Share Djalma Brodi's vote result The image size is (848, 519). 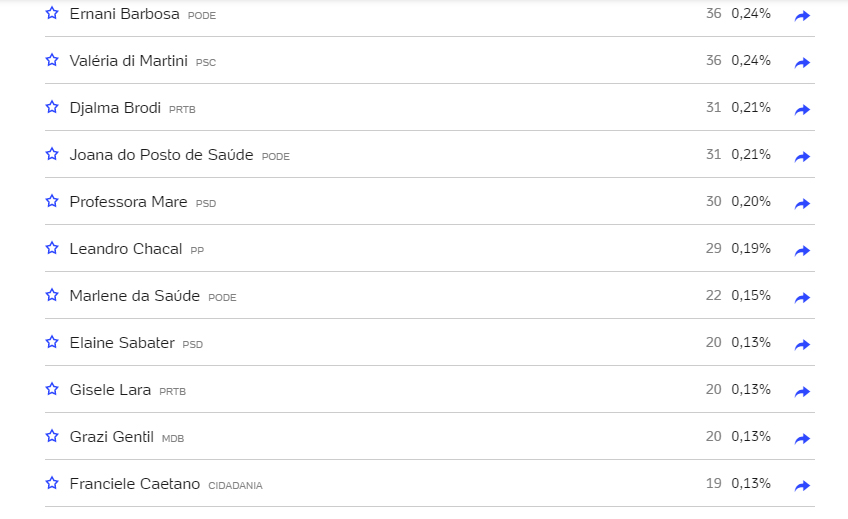point(802,110)
